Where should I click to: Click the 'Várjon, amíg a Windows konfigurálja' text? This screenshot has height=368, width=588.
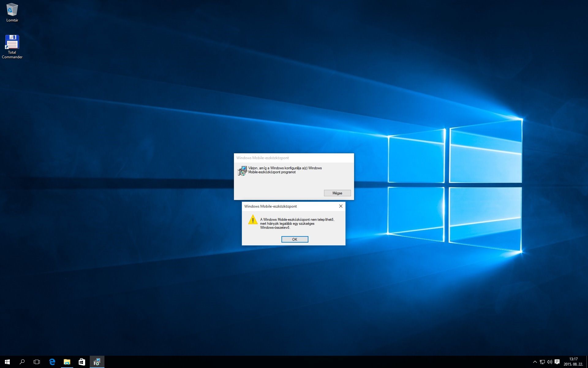coord(285,170)
